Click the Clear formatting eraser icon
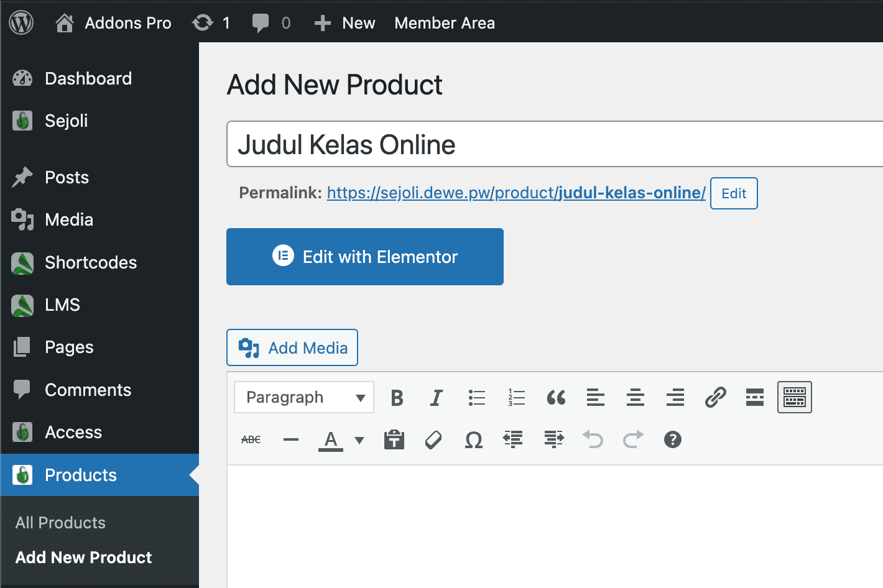Viewport: 883px width, 588px height. (x=433, y=440)
